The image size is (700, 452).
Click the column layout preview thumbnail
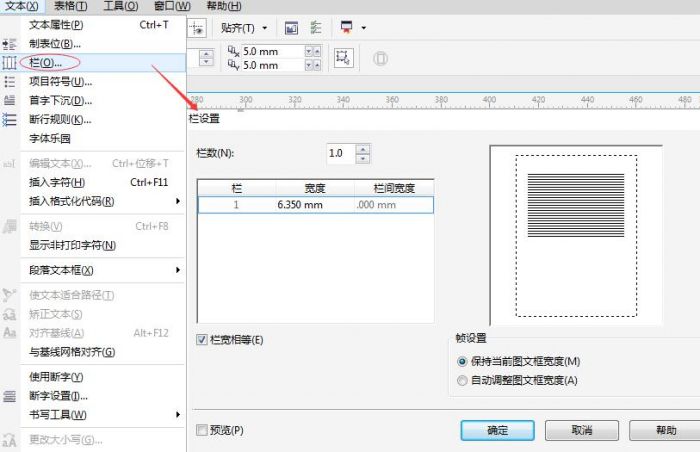(576, 235)
